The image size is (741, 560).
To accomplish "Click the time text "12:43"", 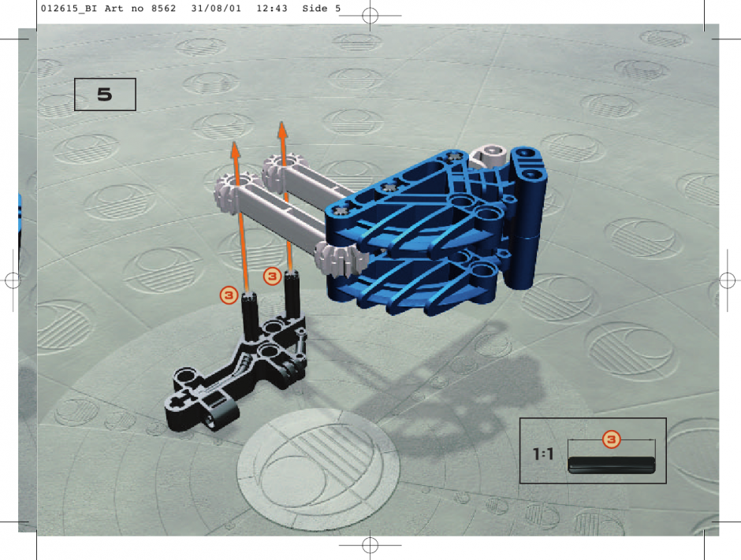I will [x=272, y=9].
